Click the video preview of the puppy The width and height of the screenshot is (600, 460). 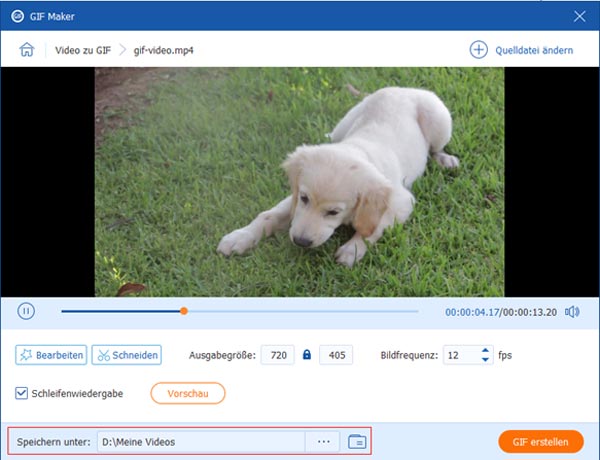pyautogui.click(x=299, y=182)
